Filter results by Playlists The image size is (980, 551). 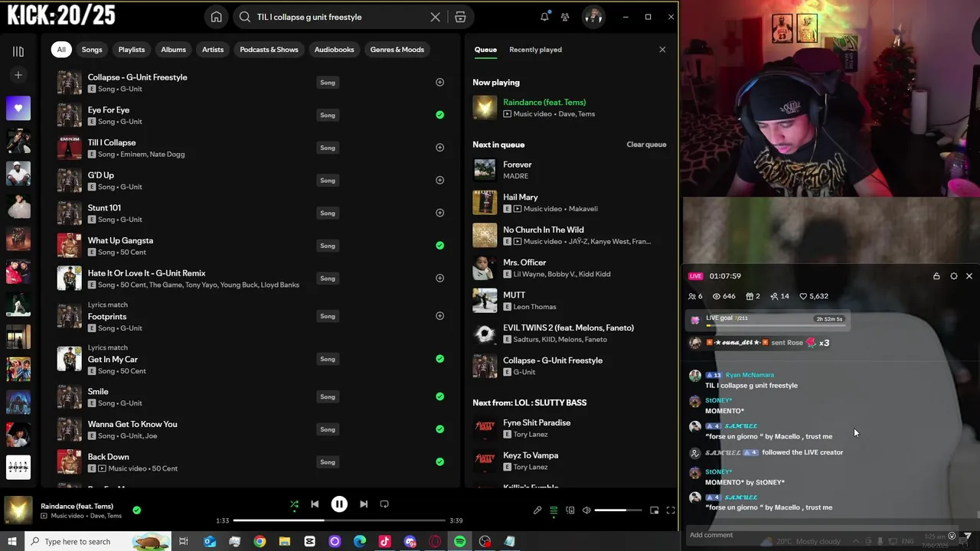132,50
